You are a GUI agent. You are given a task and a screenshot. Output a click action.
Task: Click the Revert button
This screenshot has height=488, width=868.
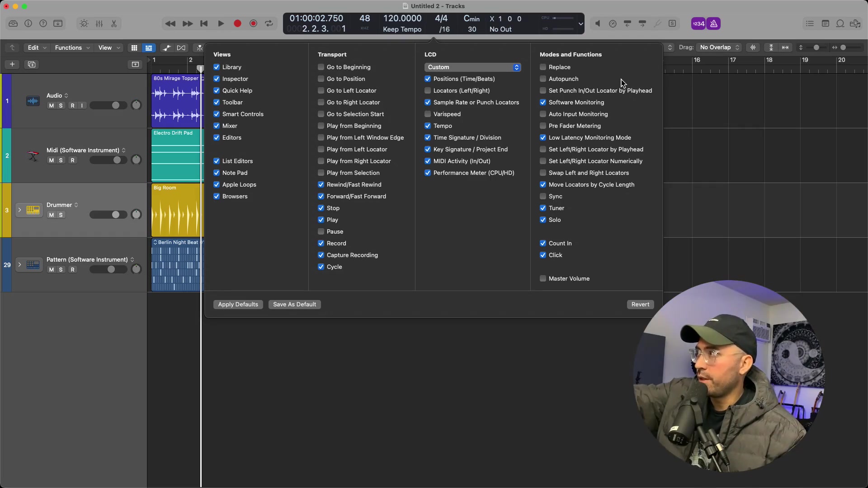640,304
